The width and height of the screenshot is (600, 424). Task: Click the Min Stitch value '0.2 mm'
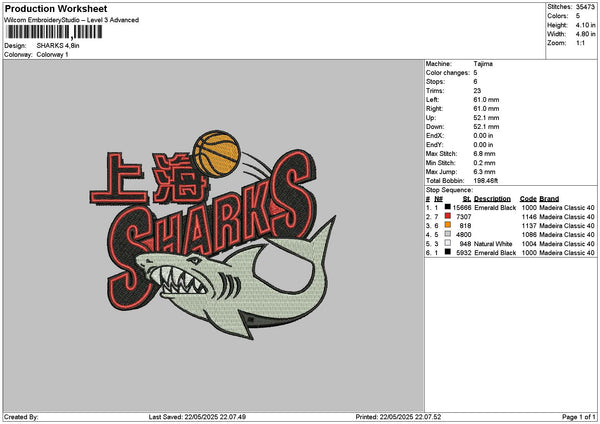coord(484,163)
